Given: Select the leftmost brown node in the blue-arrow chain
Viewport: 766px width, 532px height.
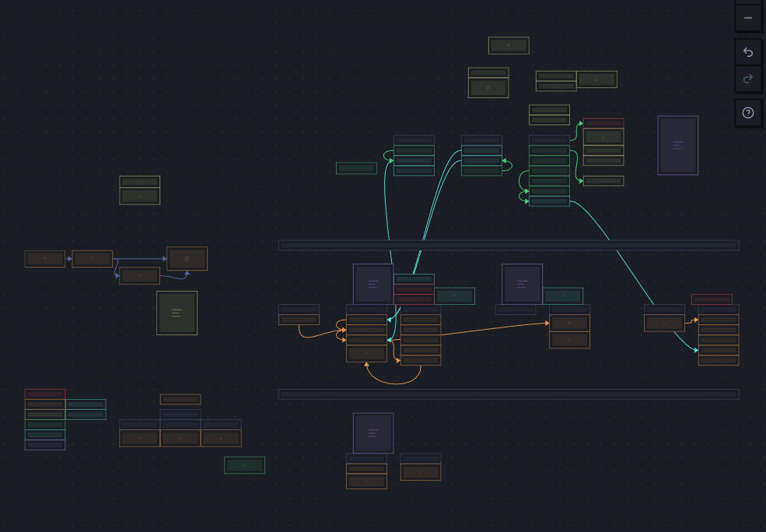Looking at the screenshot, I should tap(44, 258).
